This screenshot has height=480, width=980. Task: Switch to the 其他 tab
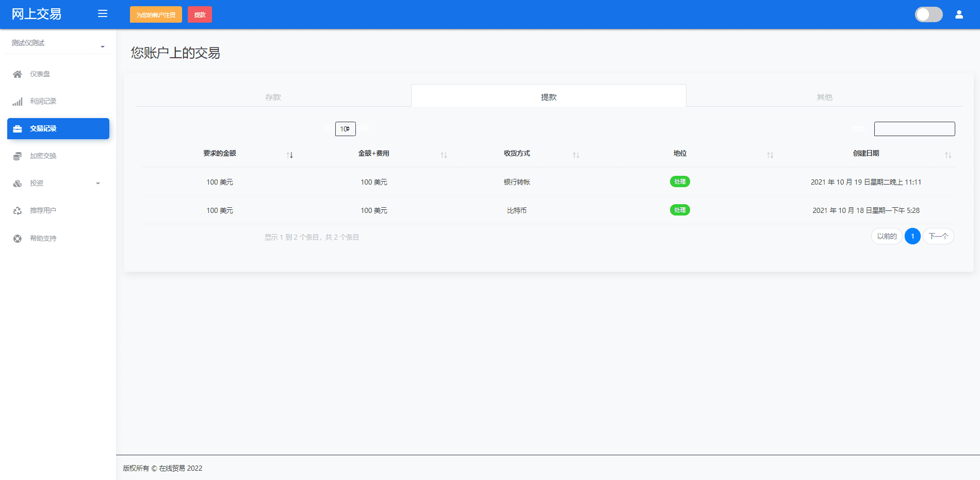click(824, 97)
